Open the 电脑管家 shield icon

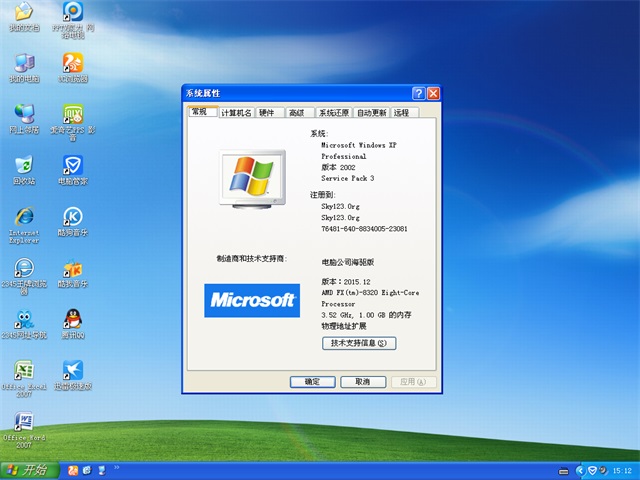(x=72, y=167)
